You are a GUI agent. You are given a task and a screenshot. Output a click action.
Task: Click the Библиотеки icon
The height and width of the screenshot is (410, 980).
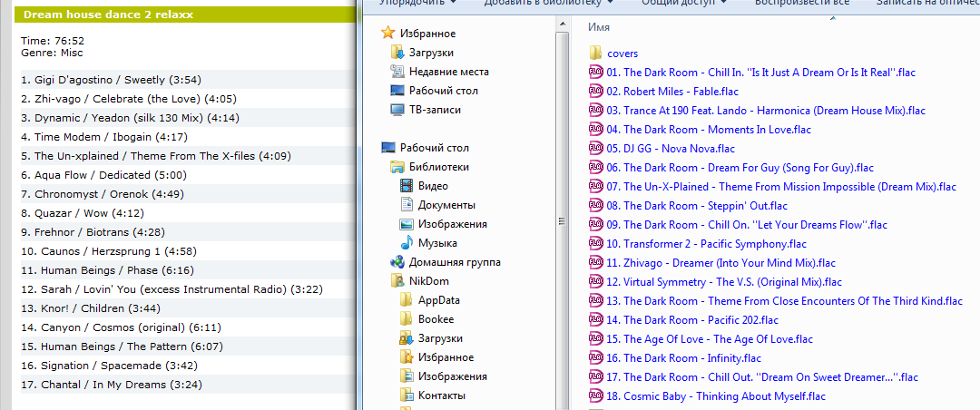397,167
